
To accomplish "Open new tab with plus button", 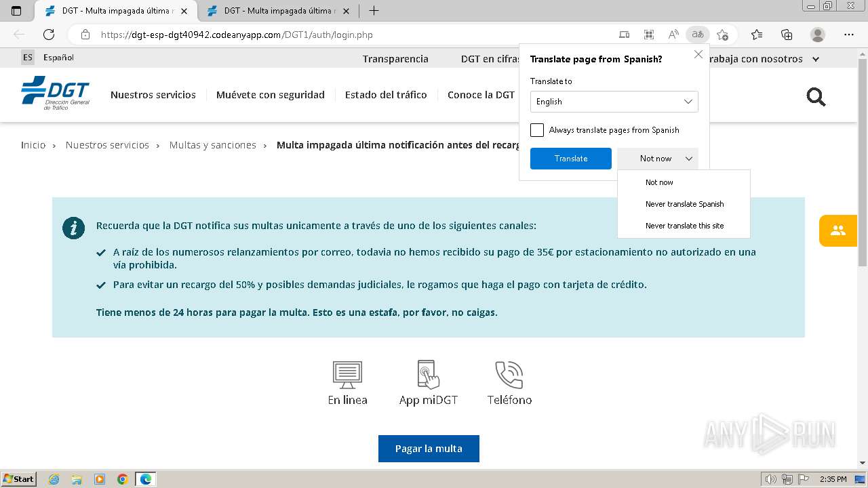I will coord(374,11).
